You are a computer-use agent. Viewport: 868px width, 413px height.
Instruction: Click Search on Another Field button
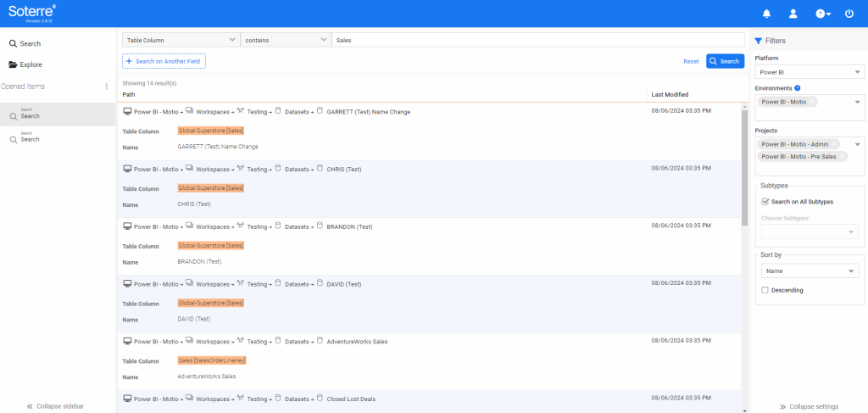(164, 61)
